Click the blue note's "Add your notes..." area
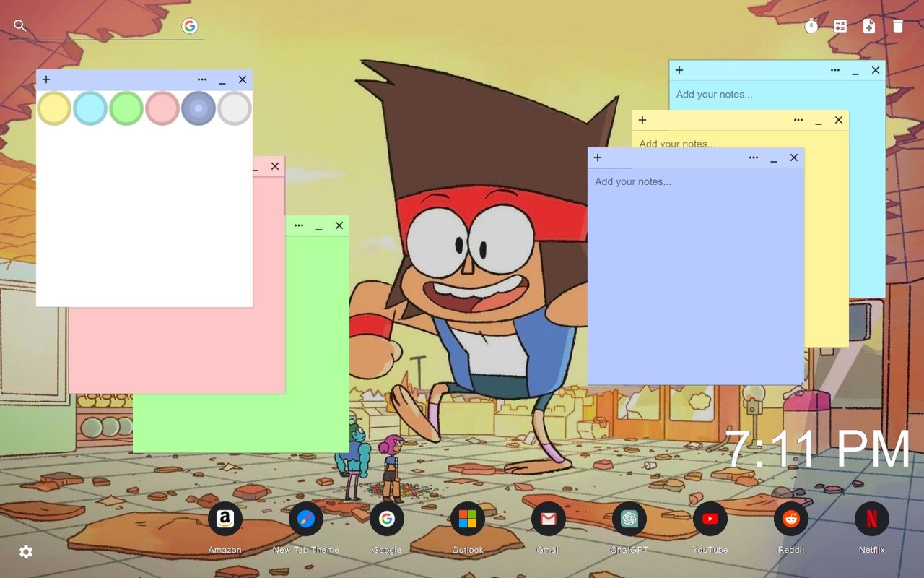The width and height of the screenshot is (924, 578). coord(696,276)
